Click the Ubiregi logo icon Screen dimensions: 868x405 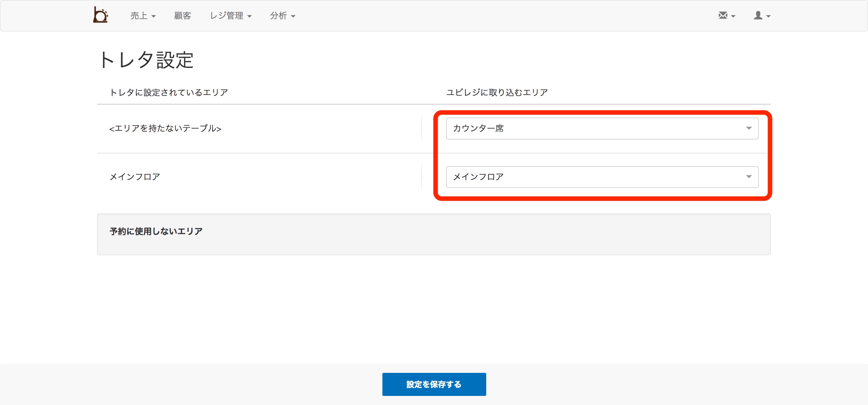click(100, 15)
